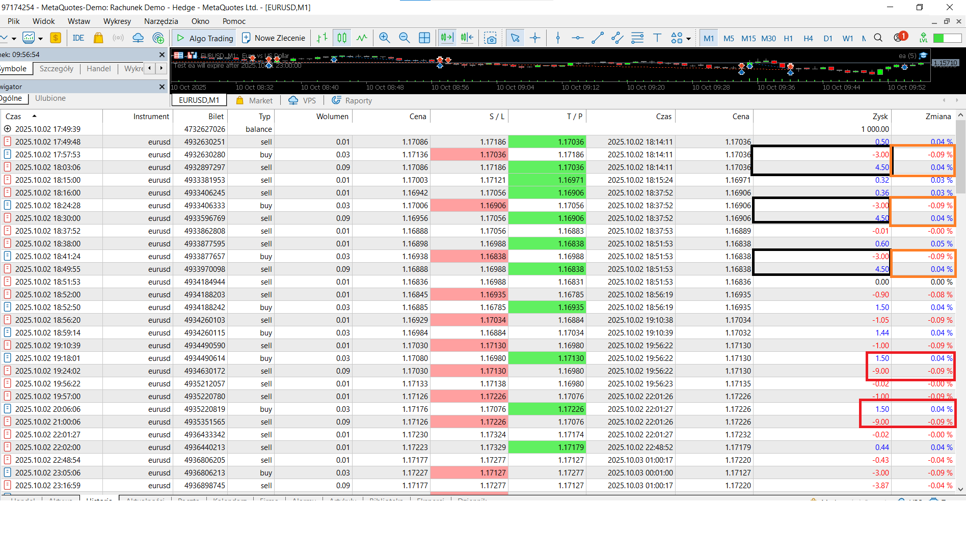The width and height of the screenshot is (966, 560).
Task: Select the row with ticket 4932630251
Action: pyautogui.click(x=478, y=142)
